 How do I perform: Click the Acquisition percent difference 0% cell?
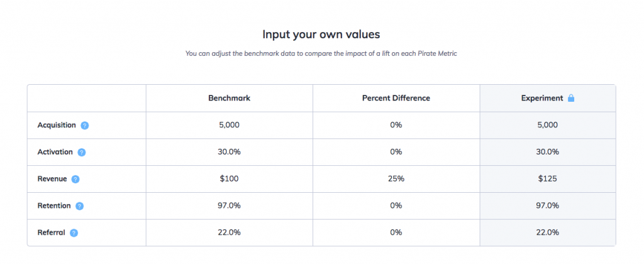396,125
